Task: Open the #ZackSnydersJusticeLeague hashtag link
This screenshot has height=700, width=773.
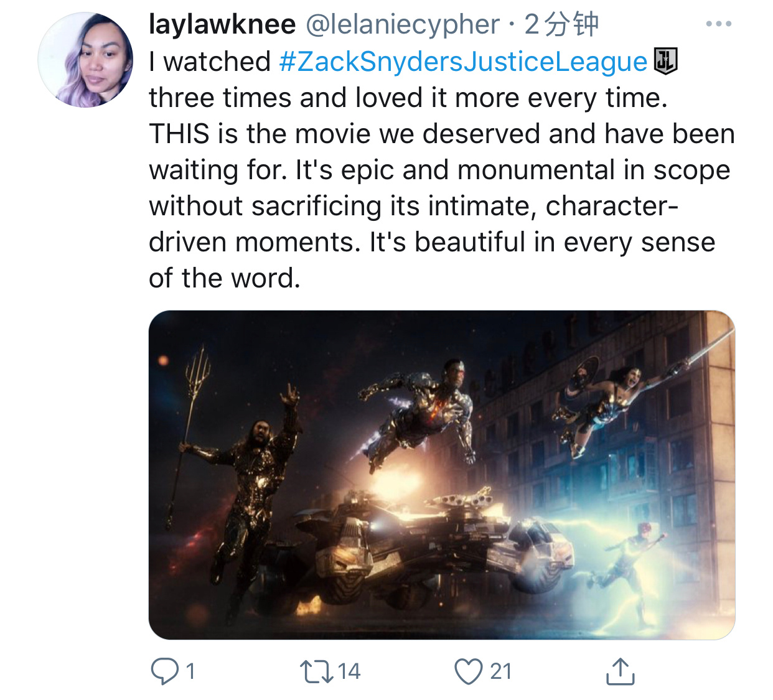Action: (464, 62)
